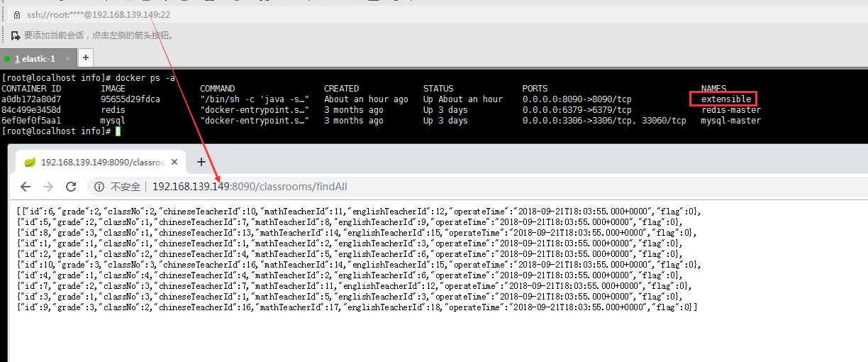This screenshot has height=362, width=868.
Task: Click container ID a0db172a80d7
Action: tap(31, 99)
